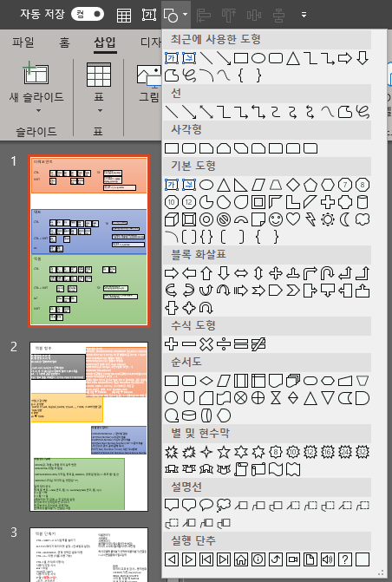Select the double-arrow line in 선 section
392x582 pixels.
[206, 112]
